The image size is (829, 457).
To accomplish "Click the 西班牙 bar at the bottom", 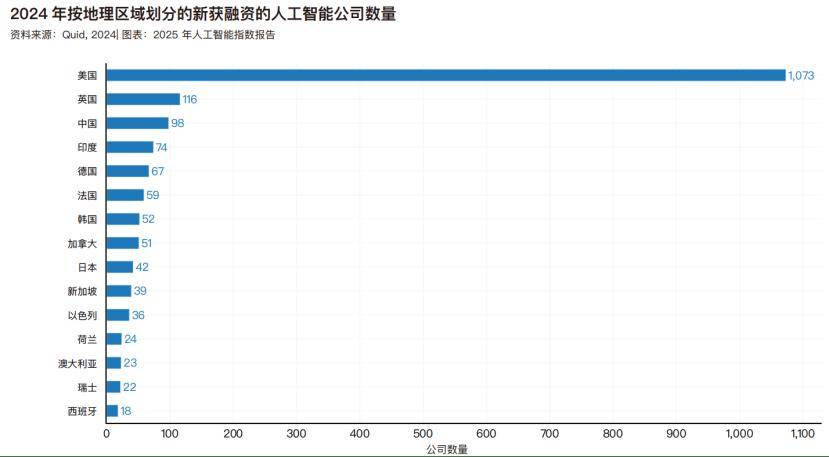I will click(112, 411).
